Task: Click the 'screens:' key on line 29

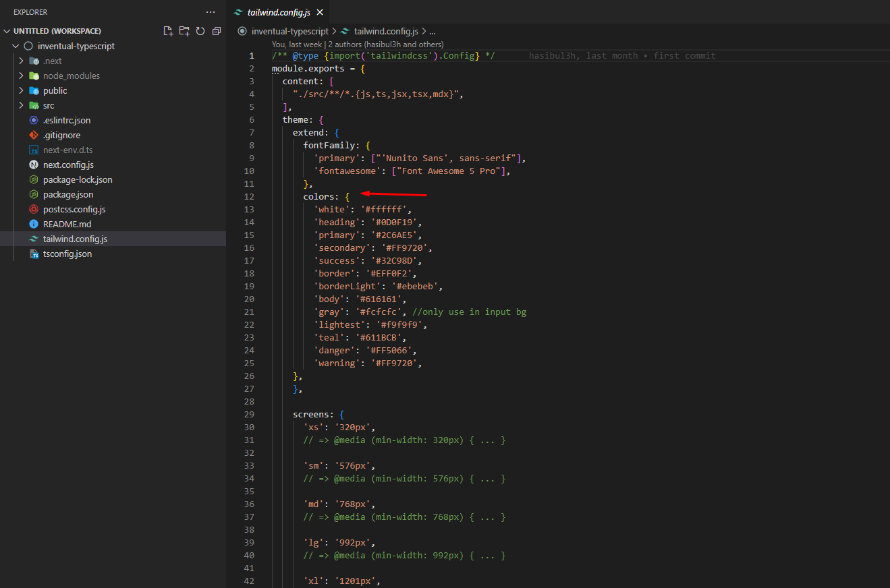Action: click(314, 414)
